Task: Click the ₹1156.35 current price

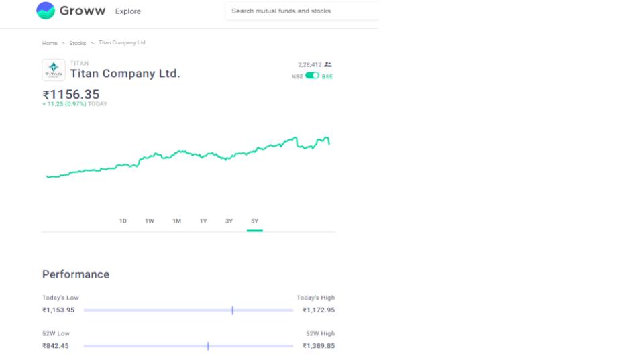Action: (x=70, y=95)
